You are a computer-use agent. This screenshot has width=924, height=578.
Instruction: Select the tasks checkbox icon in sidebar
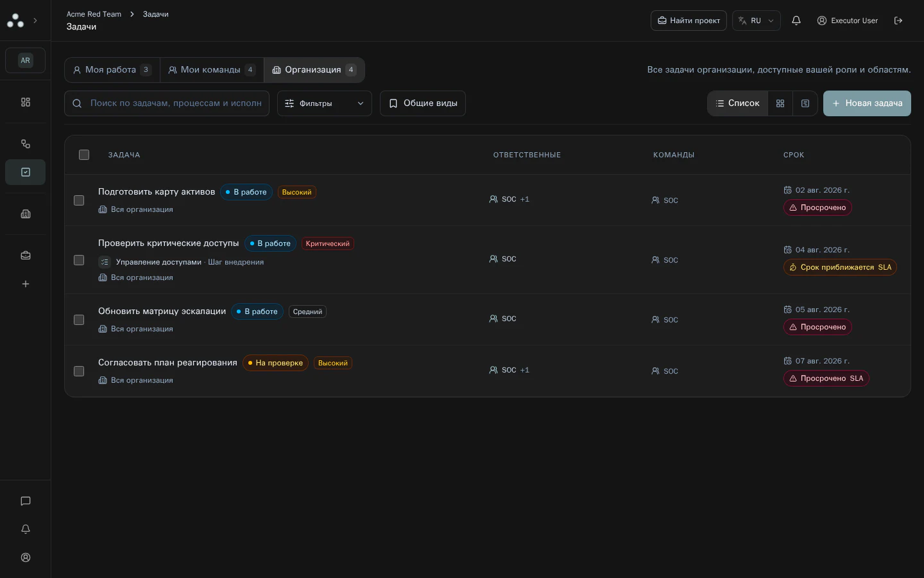coord(26,172)
